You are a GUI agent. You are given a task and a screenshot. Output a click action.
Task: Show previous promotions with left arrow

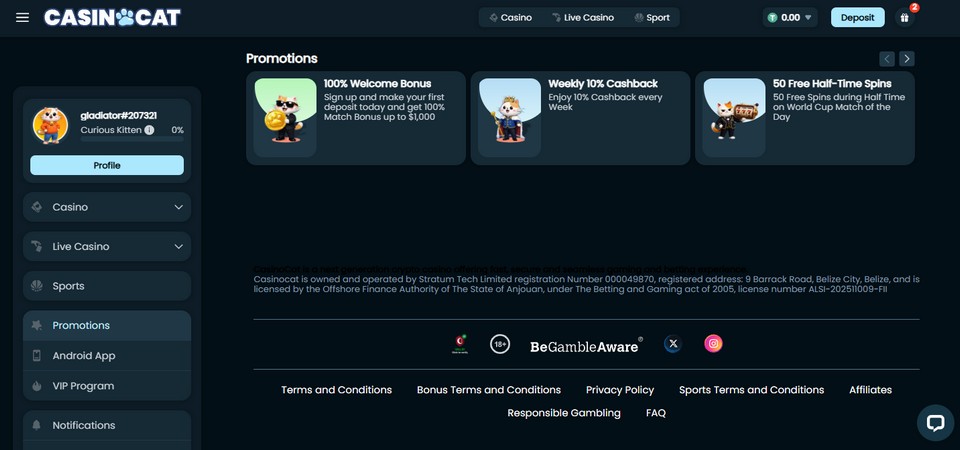click(x=887, y=59)
